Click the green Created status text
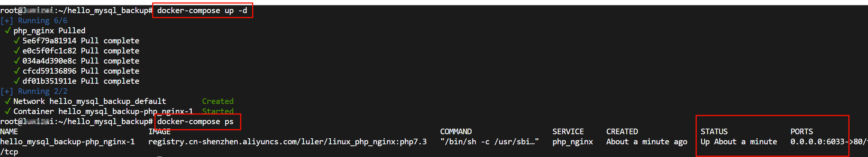The image size is (868, 157). (x=218, y=101)
